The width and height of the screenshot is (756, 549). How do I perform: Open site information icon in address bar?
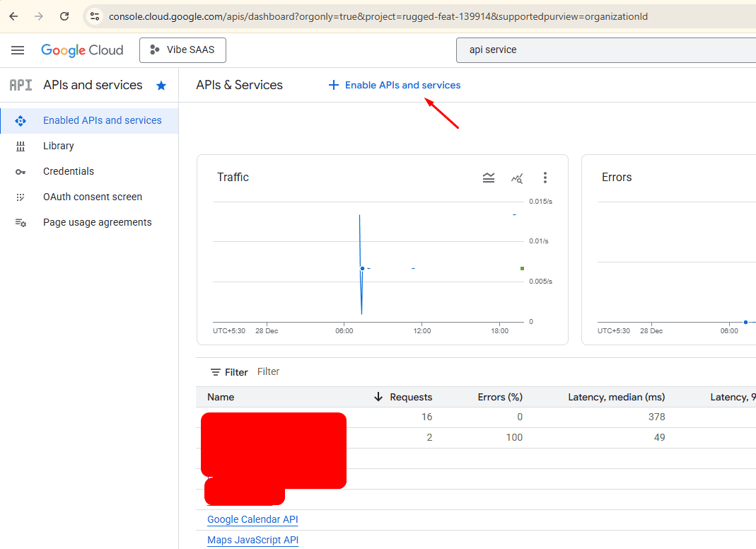(x=95, y=16)
